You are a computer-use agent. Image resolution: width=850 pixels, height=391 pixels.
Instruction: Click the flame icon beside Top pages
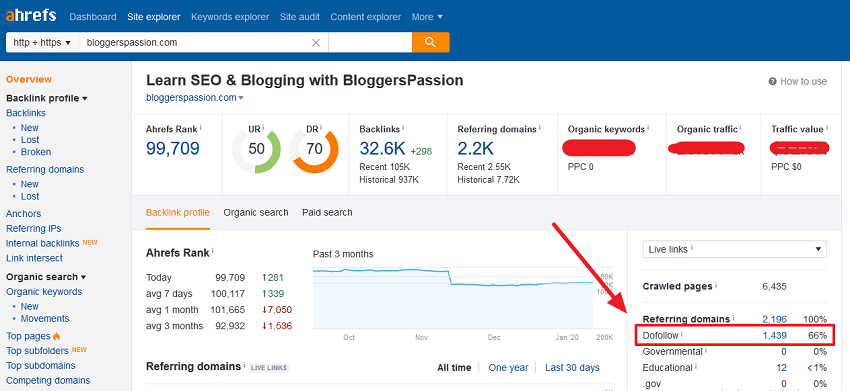57,336
